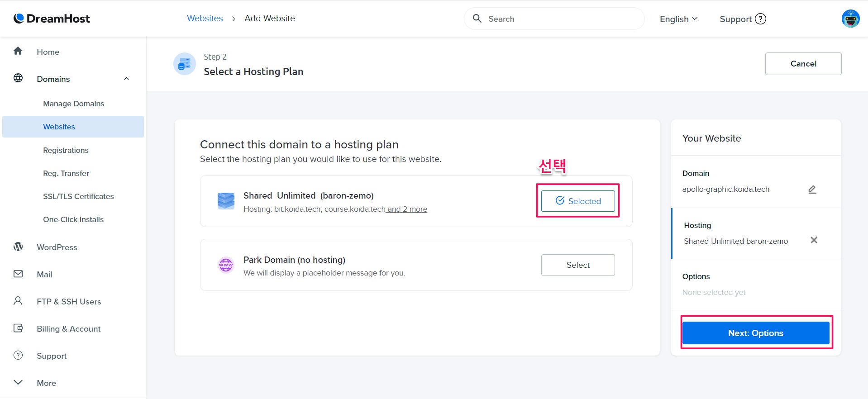Click the Park Domain www icon
The height and width of the screenshot is (399, 868).
pyautogui.click(x=226, y=265)
